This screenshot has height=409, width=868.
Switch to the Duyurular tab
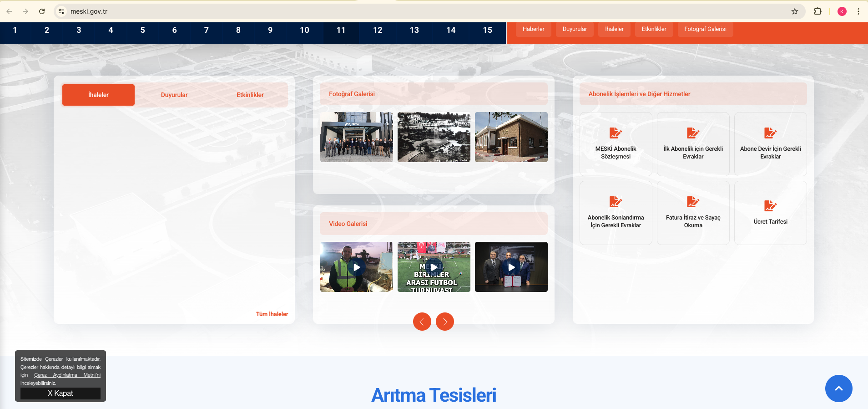(174, 95)
